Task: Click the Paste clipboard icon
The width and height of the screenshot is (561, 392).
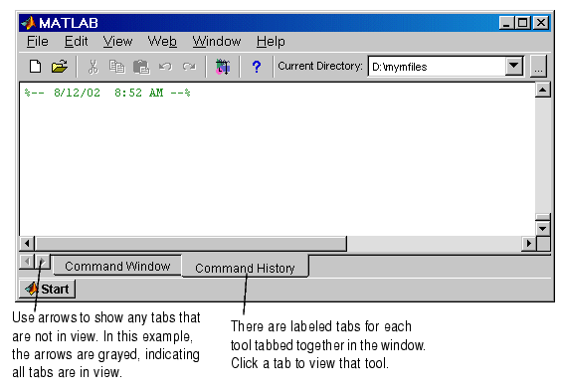Action: coord(141,67)
